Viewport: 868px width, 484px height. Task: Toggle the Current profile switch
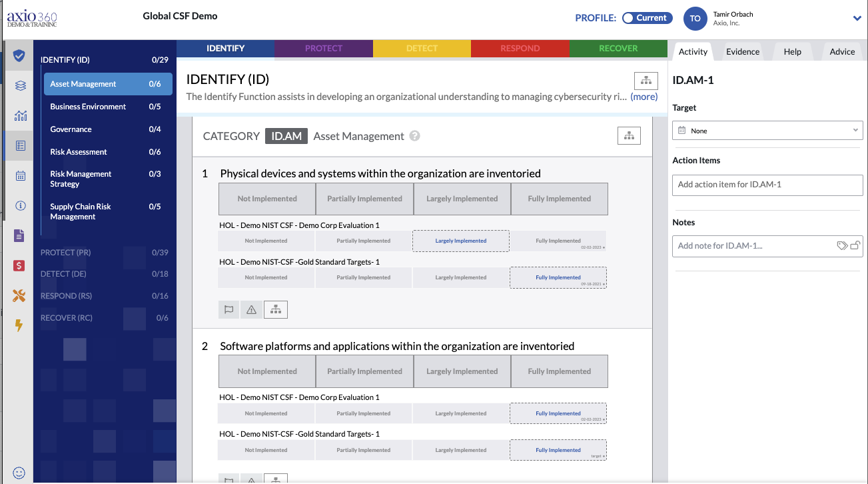click(x=647, y=18)
